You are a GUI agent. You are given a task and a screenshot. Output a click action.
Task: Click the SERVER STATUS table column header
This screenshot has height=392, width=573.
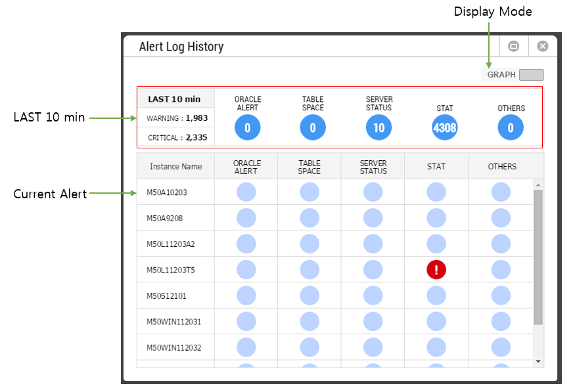pos(373,166)
